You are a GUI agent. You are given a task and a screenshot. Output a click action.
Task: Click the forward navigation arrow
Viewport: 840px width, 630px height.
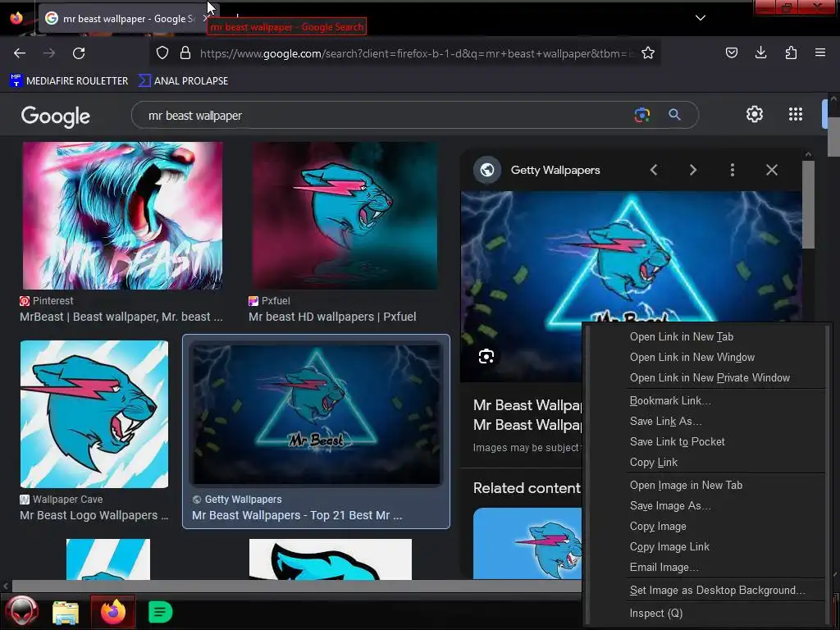point(49,53)
